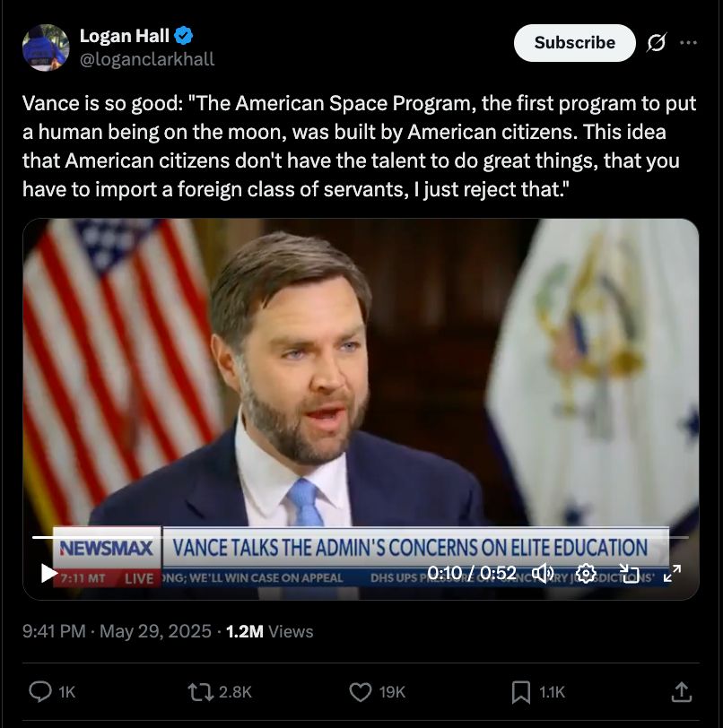The height and width of the screenshot is (728, 723).
Task: Click the Grok icon beside Subscribe
Action: point(656,42)
